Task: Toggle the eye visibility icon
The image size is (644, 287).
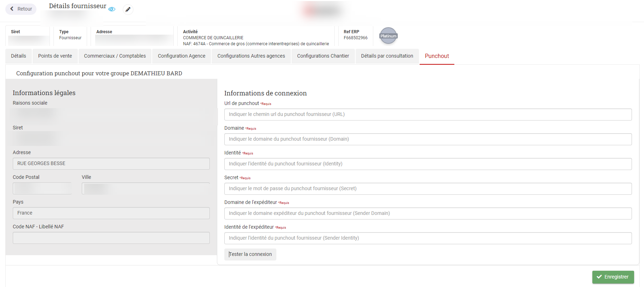Action: pos(112,9)
